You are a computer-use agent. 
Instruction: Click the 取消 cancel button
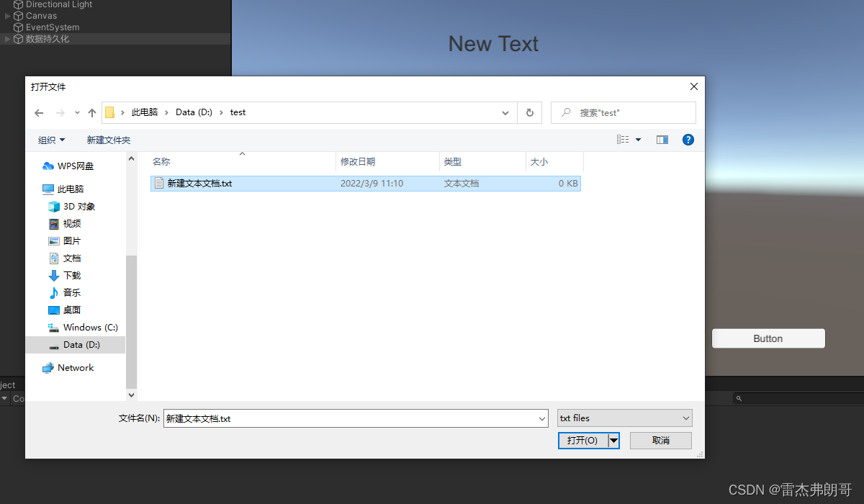660,440
